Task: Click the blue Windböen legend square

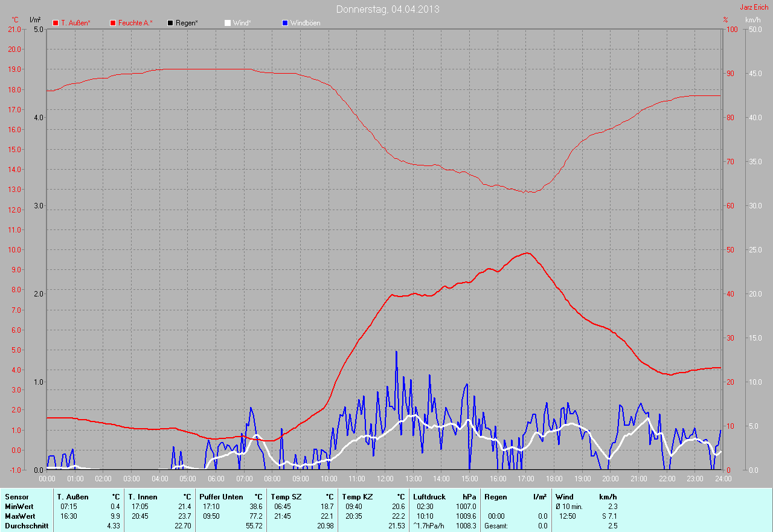Action: pos(285,23)
